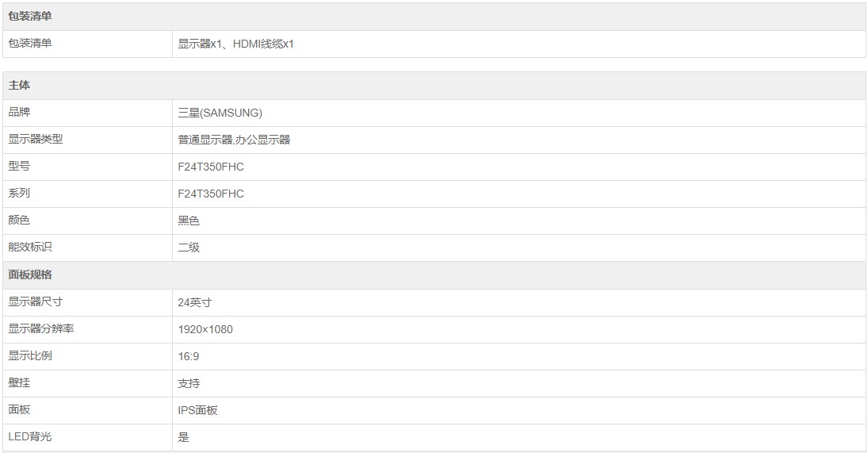Click the F24T350FHC value in 系列 row

coord(211,194)
